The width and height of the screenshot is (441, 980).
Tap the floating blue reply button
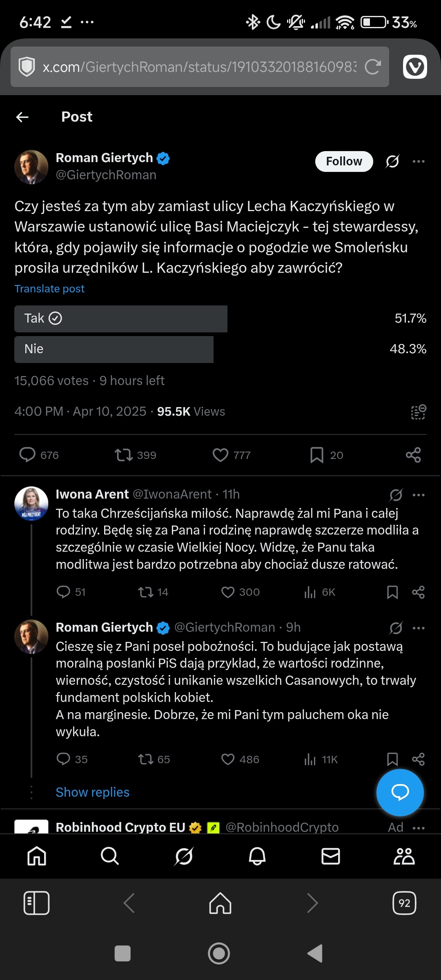click(400, 792)
